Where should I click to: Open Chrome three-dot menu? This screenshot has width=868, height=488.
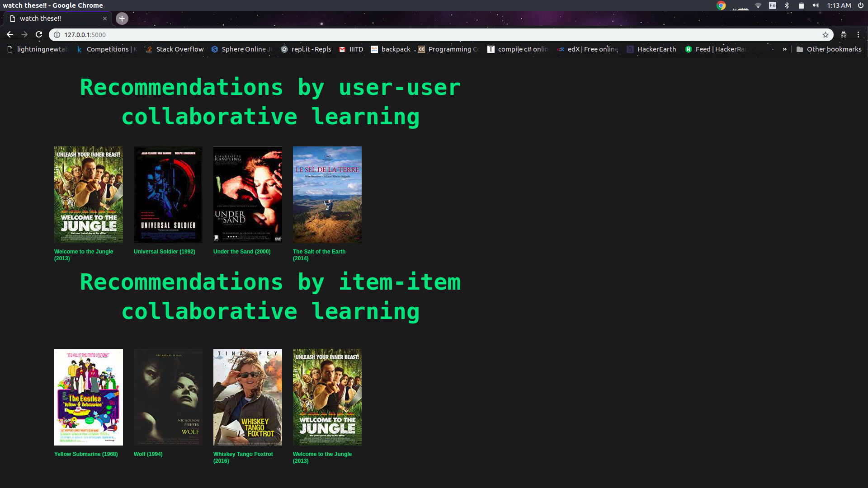click(858, 35)
